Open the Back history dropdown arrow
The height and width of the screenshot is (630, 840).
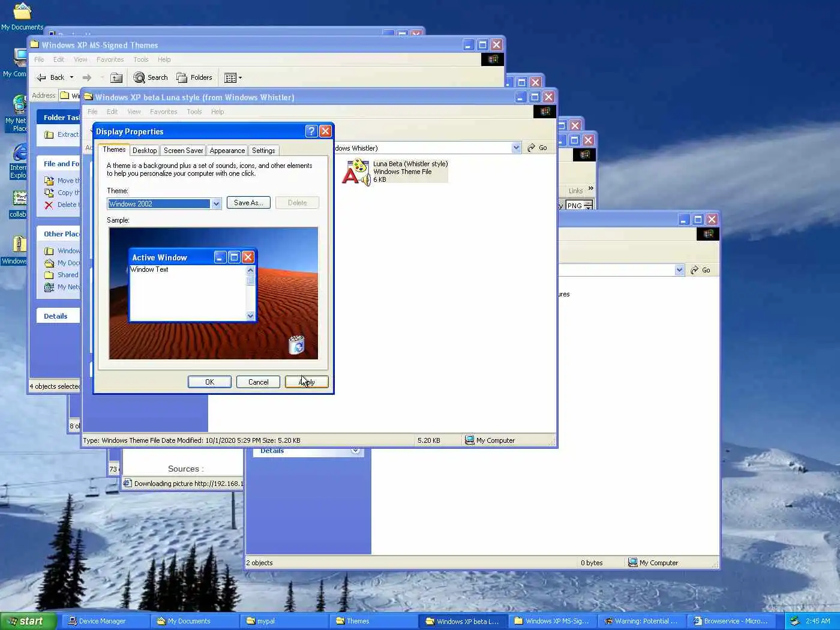click(71, 77)
